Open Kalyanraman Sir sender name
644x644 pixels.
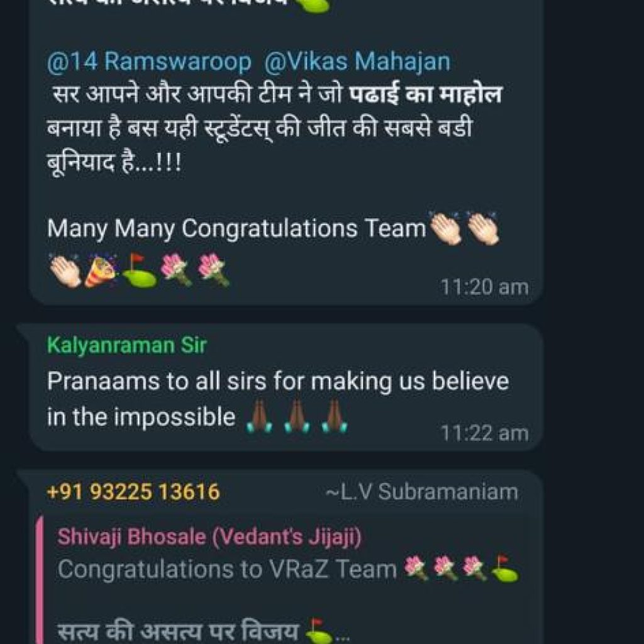click(127, 345)
